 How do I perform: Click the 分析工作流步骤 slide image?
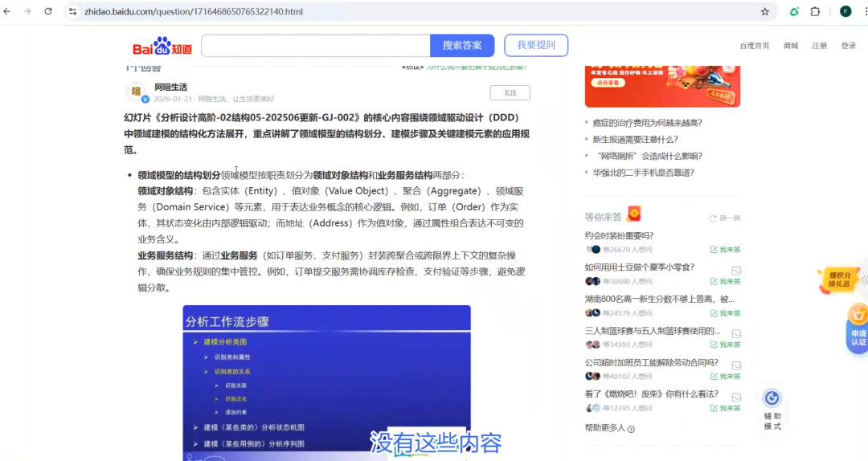326,383
